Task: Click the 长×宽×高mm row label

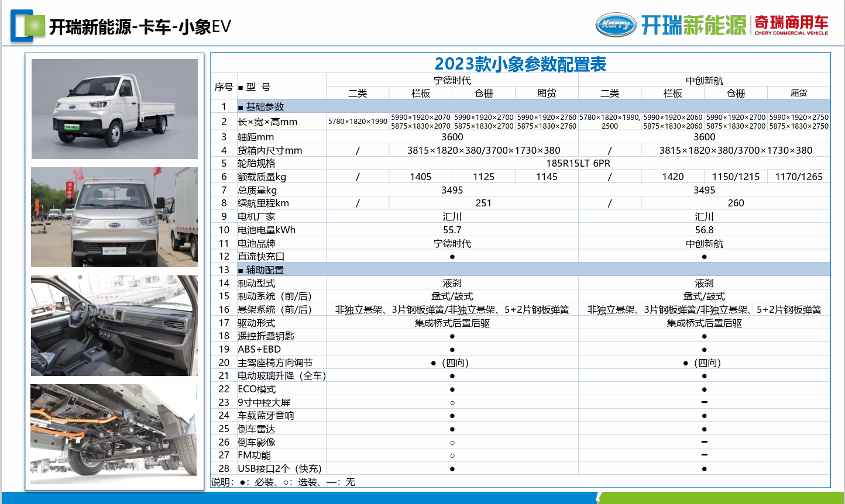Action: coord(267,122)
